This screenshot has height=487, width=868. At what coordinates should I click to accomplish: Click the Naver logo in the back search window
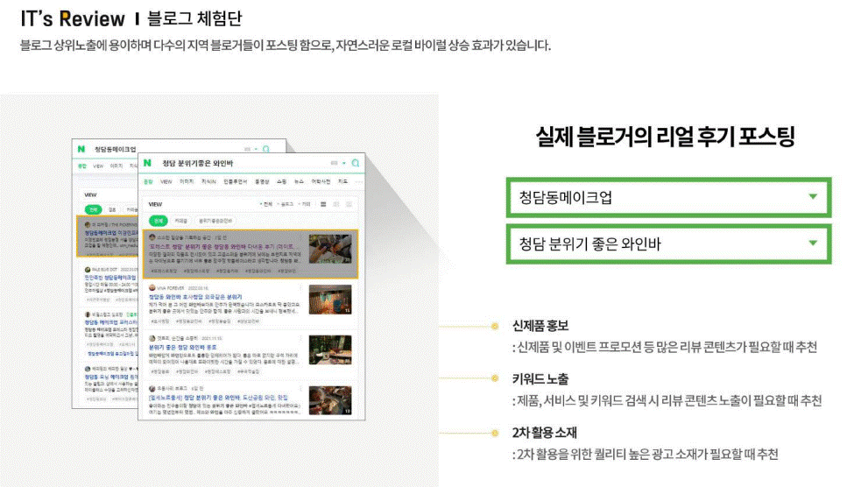81,149
